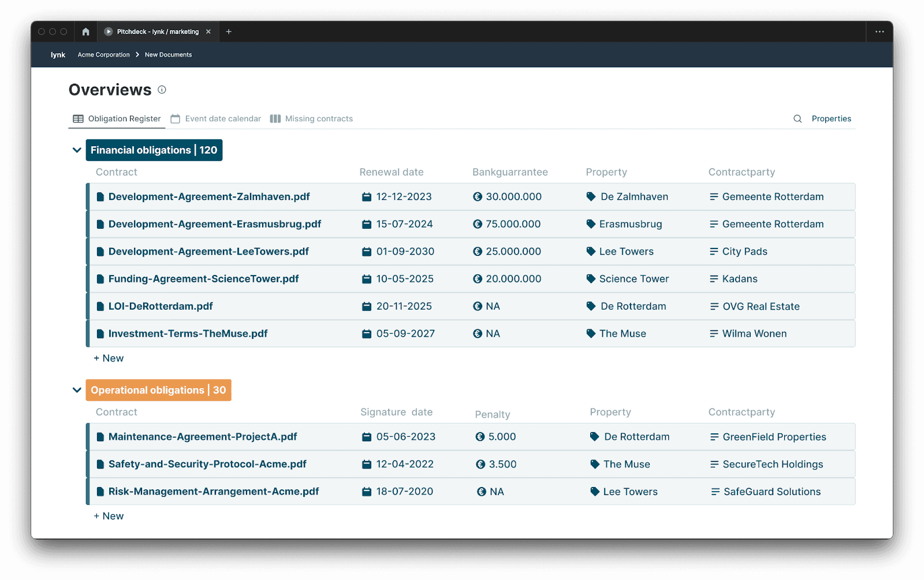Click file icon of Development-Agreement-Erasmusbrug.pdf
Image resolution: width=924 pixels, height=580 pixels.
(x=100, y=224)
